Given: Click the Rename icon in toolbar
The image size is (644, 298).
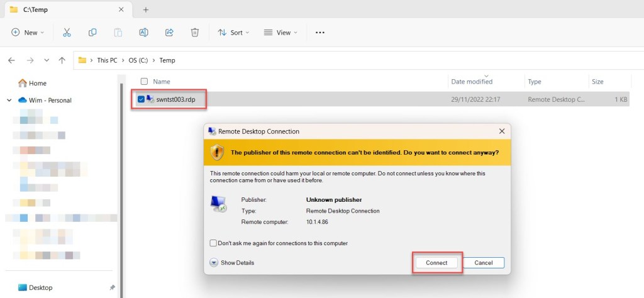Looking at the screenshot, I should pos(143,33).
